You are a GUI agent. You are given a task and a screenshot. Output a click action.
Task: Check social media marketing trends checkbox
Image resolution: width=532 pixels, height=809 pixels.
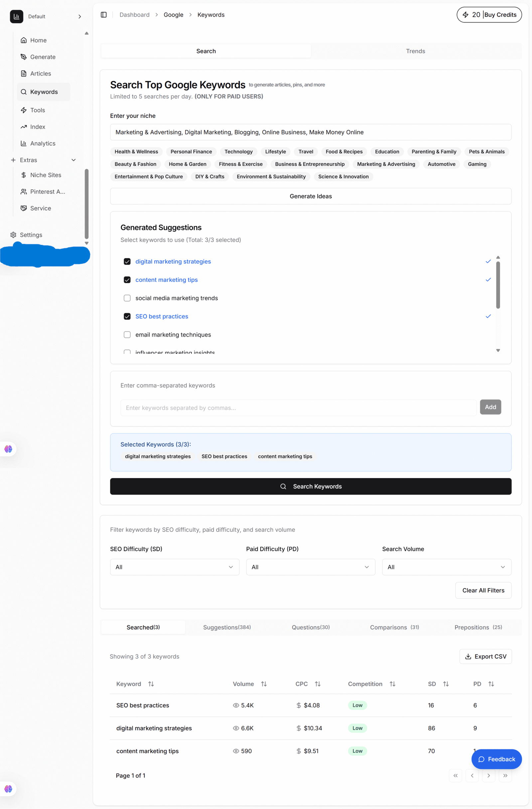pos(127,298)
